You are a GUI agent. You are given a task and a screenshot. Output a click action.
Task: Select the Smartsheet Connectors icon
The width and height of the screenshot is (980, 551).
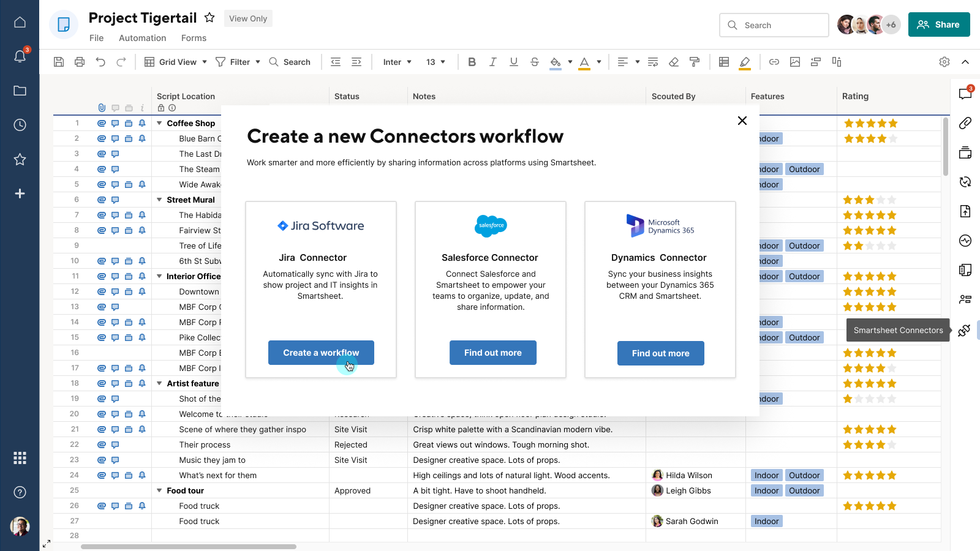pos(965,330)
